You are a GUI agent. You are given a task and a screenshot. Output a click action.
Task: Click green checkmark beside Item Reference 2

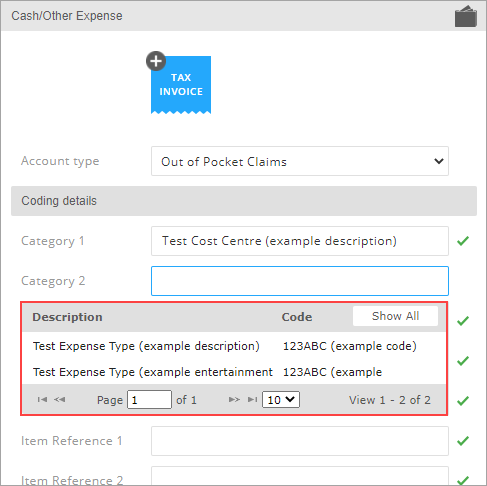pos(463,480)
